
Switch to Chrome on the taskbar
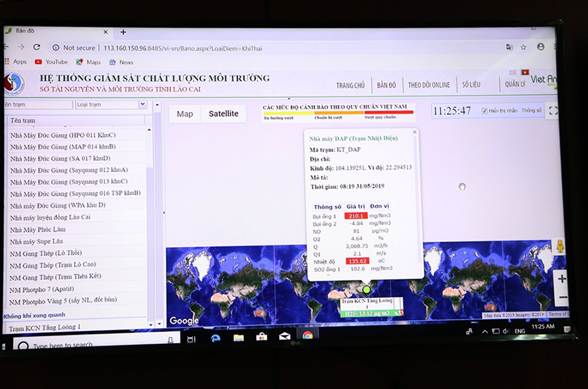click(x=308, y=335)
